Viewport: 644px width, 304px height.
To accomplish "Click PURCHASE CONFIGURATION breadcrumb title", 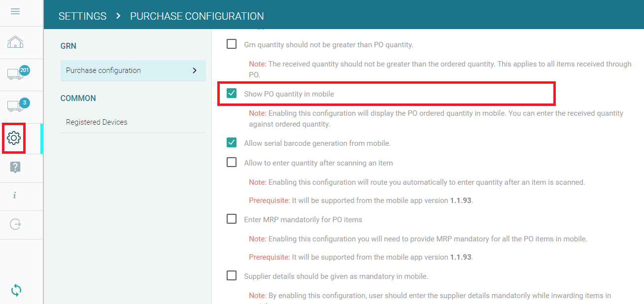I will tap(197, 16).
